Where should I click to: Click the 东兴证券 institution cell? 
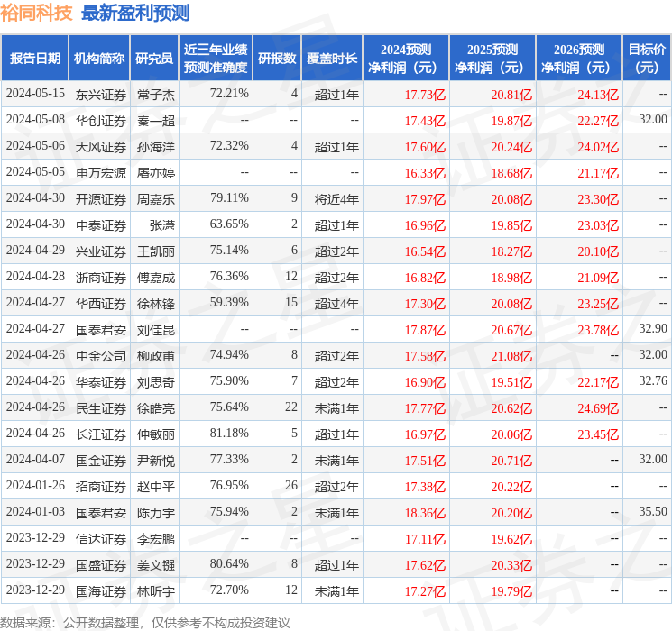101,95
